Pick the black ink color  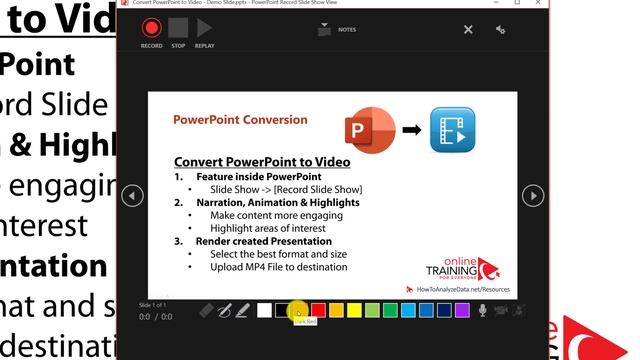(x=282, y=311)
